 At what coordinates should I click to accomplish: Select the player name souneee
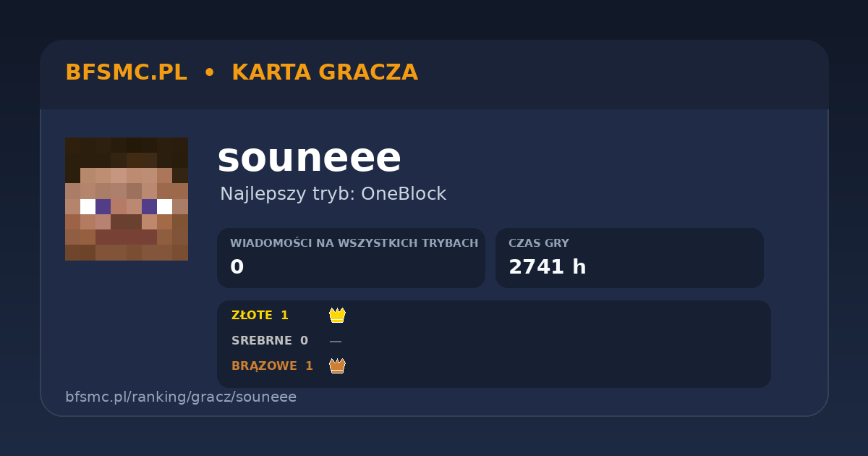pos(309,158)
